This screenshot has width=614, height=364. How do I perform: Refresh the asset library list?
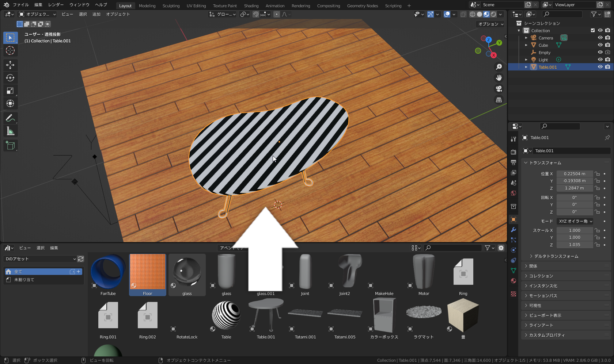tap(81, 259)
